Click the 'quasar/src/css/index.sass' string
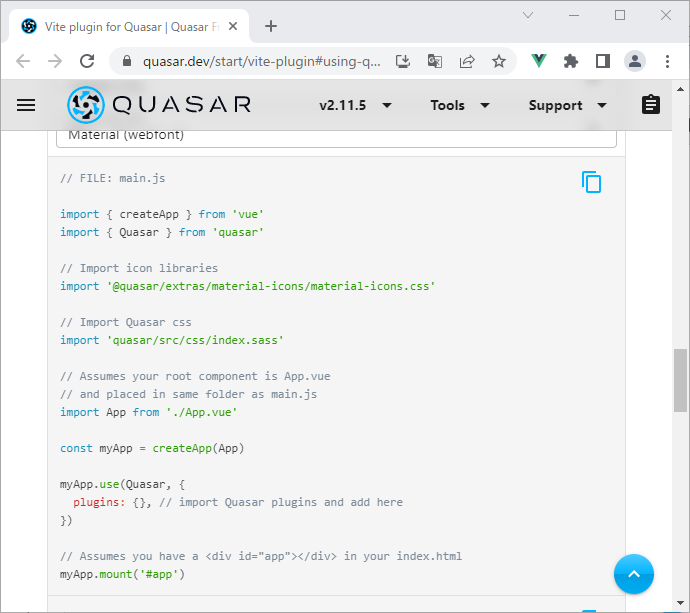 pos(195,340)
